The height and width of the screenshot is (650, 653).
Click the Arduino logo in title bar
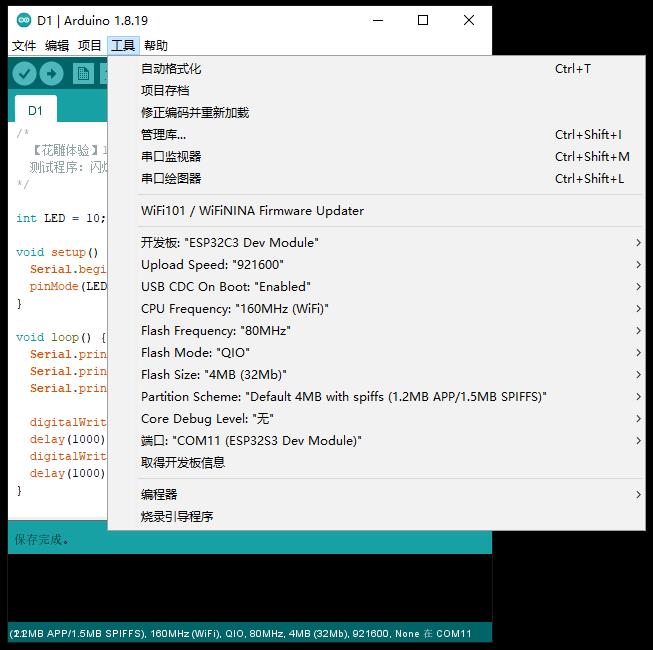[x=24, y=20]
